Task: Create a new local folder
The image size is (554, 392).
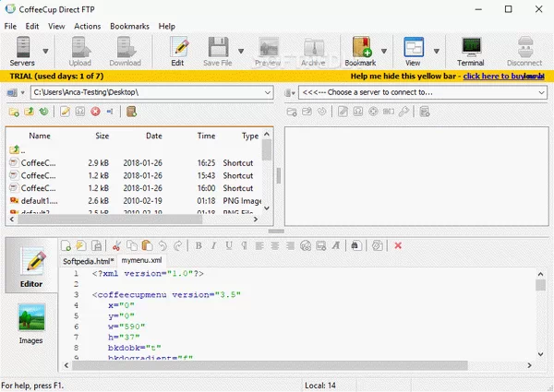Action: pos(14,112)
